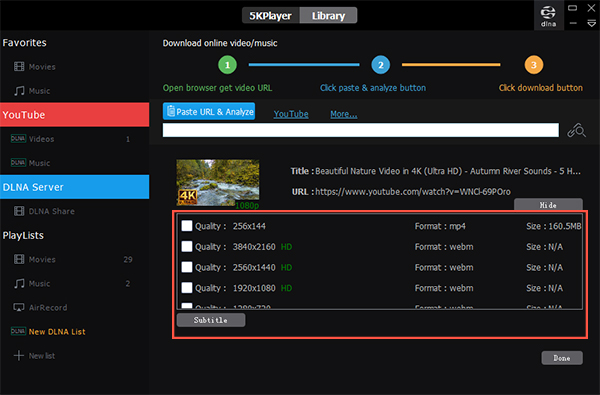The width and height of the screenshot is (600, 395).
Task: Open the YouTube link
Action: 291,114
